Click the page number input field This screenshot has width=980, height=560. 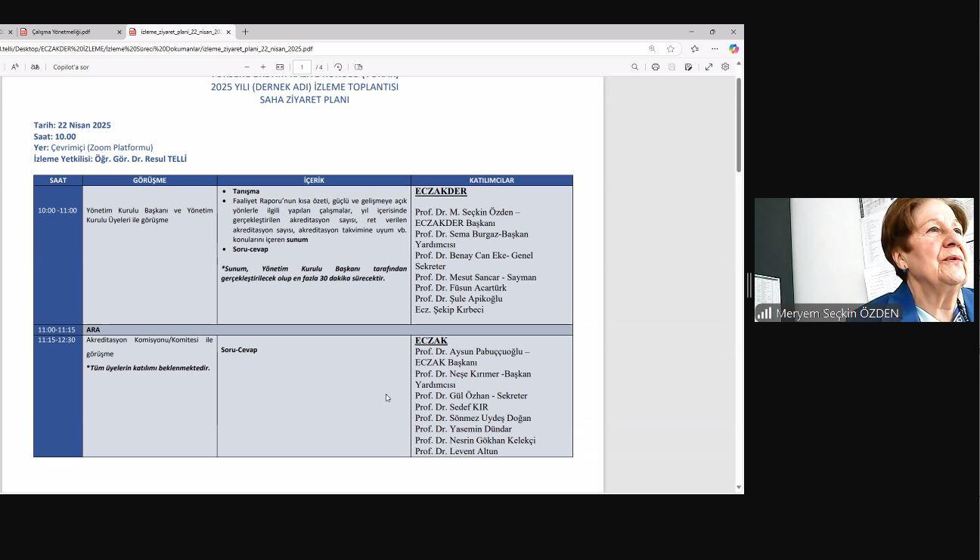pos(302,67)
